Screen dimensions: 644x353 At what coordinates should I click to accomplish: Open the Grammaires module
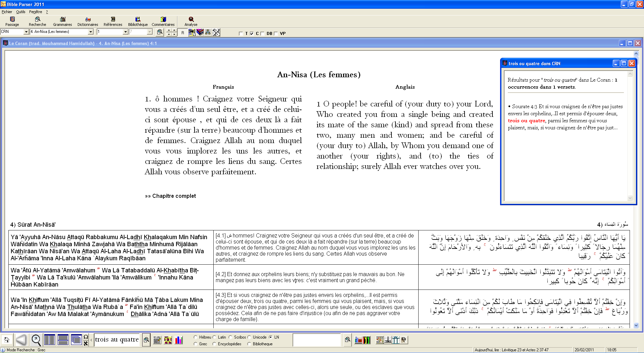62,21
